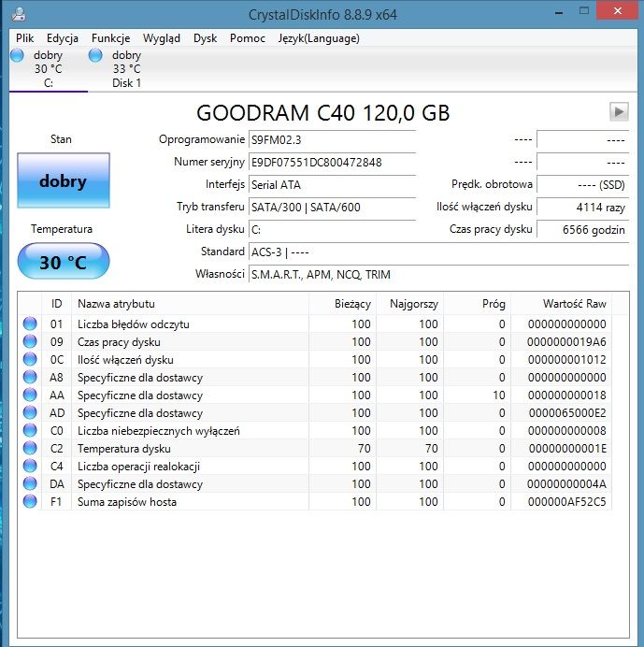
Task: Click the dobry health status button
Action: pyautogui.click(x=64, y=180)
